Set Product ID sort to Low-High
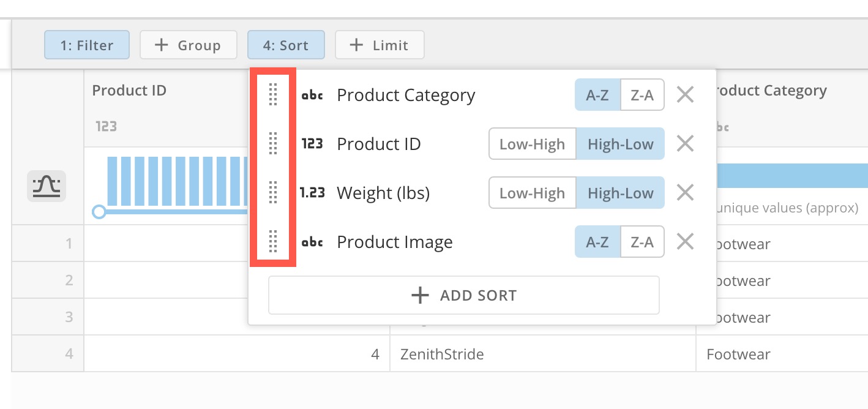Screen dimensions: 868x409 (532, 144)
